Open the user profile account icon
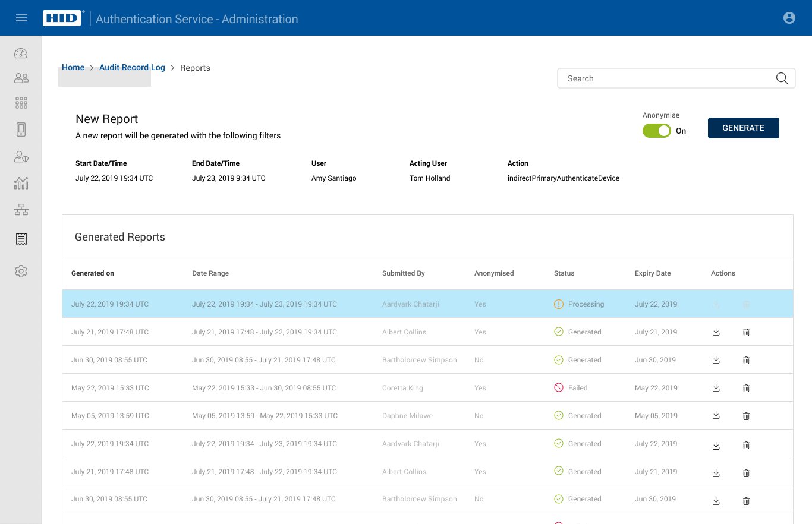The height and width of the screenshot is (524, 812). 789,18
